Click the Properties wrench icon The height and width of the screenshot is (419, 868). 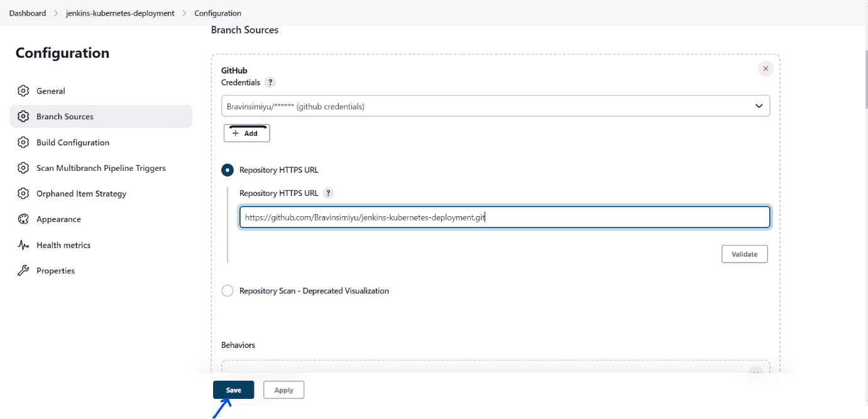[23, 271]
